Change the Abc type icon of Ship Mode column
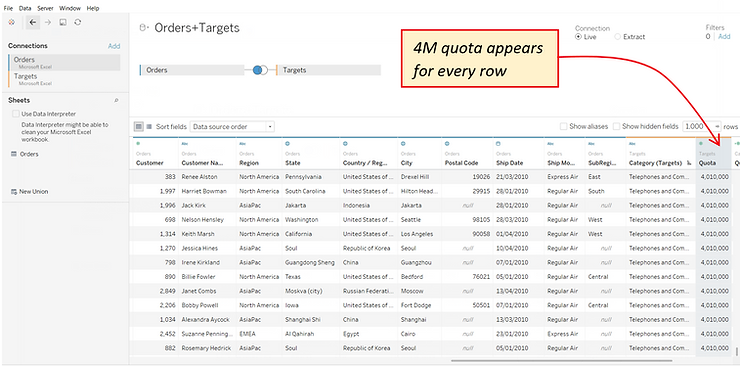 (550, 143)
